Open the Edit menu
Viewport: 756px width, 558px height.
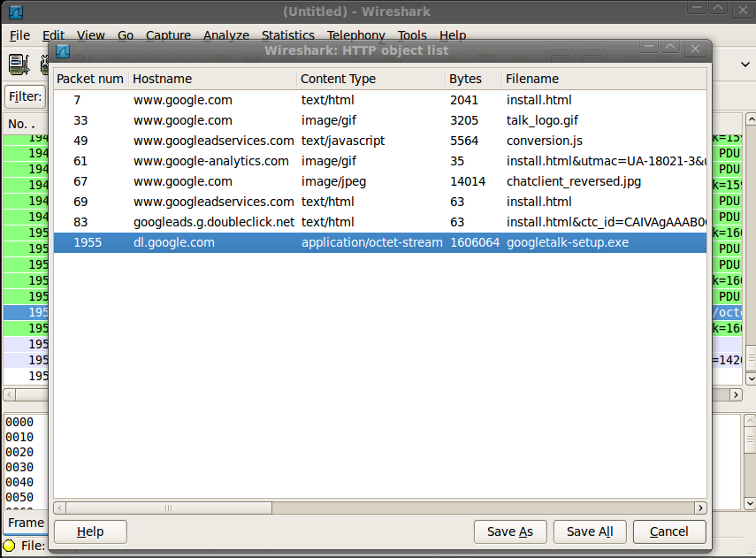point(53,35)
